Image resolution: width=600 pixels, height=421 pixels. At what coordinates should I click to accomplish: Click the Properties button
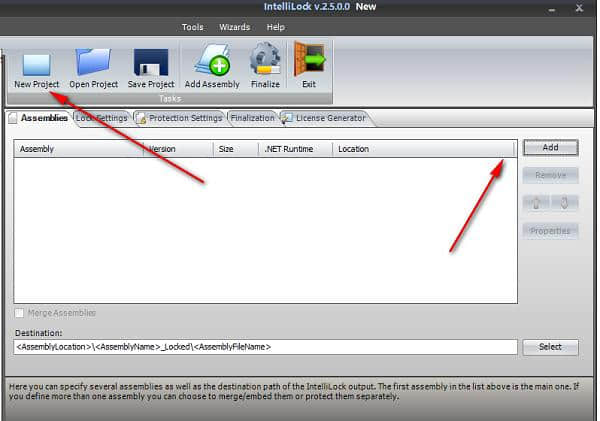click(550, 231)
